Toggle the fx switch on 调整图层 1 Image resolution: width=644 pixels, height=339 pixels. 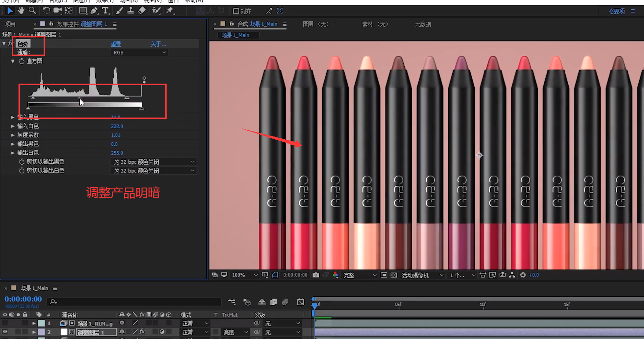click(142, 332)
